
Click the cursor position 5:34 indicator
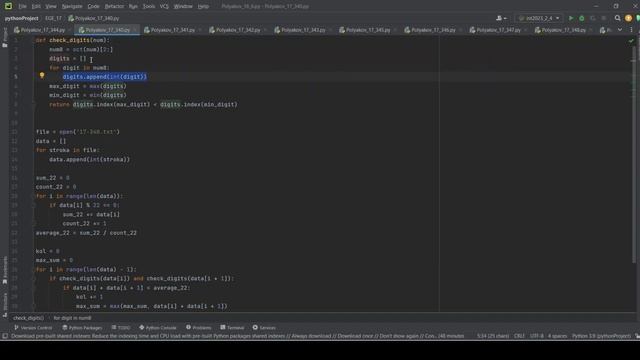pyautogui.click(x=493, y=336)
